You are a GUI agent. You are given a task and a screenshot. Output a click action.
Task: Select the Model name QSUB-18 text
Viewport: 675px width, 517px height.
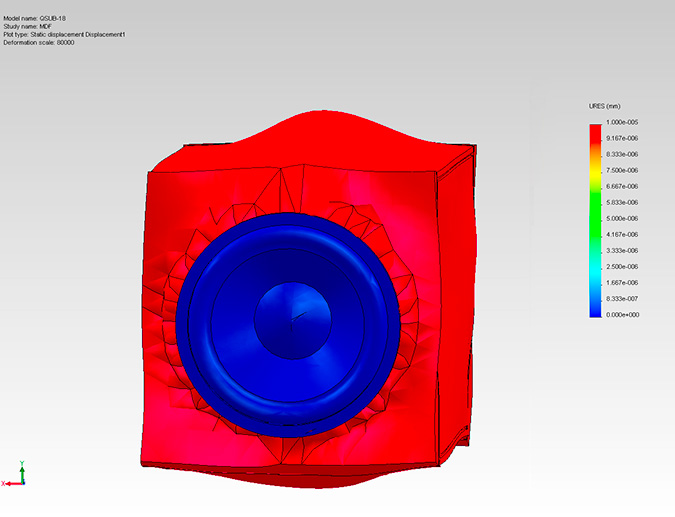point(35,19)
